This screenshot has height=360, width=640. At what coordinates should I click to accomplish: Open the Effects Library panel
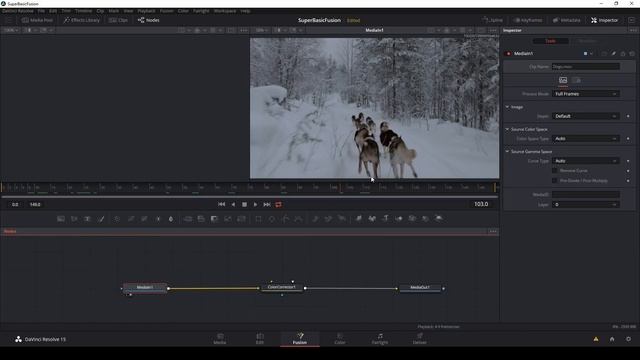[x=82, y=20]
